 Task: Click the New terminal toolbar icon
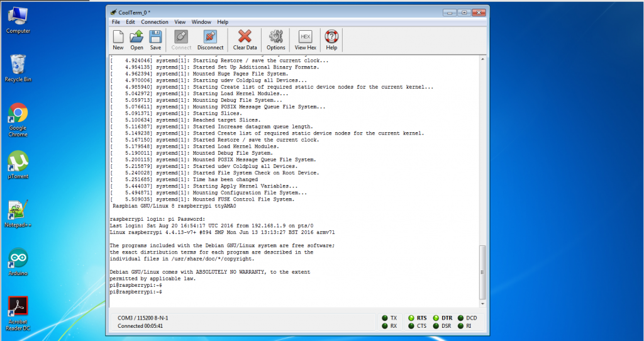tap(118, 39)
